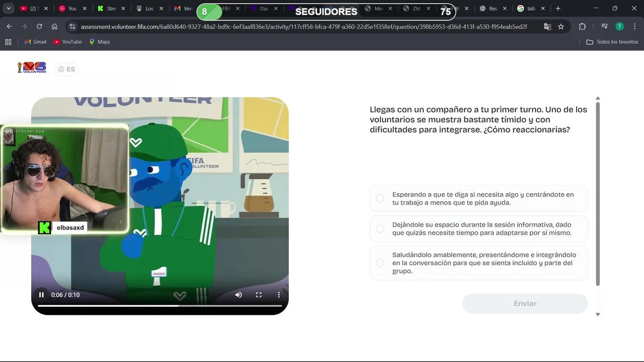
Task: Close the Kick 'Stre' tab
Action: pos(123,9)
